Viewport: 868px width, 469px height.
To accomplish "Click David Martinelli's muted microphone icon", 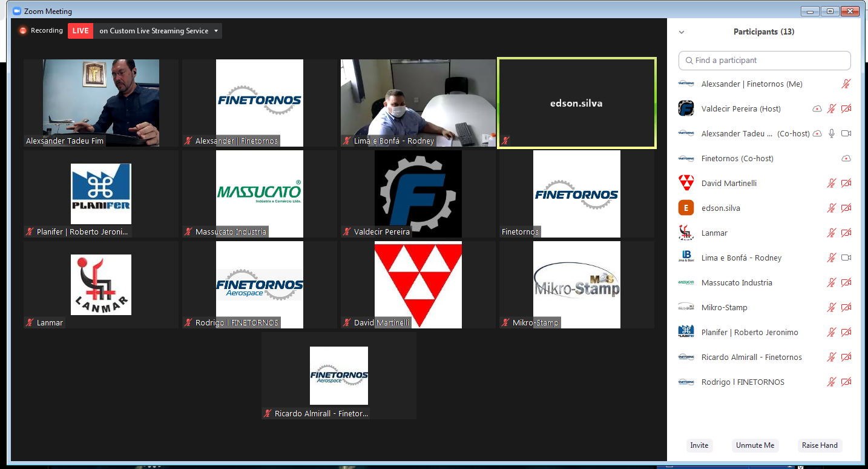I will (832, 183).
